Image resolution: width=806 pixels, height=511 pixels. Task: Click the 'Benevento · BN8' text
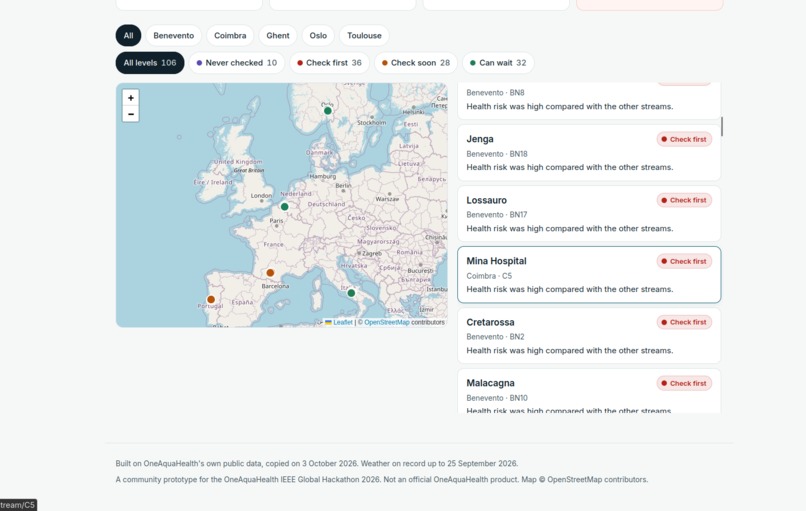click(495, 93)
